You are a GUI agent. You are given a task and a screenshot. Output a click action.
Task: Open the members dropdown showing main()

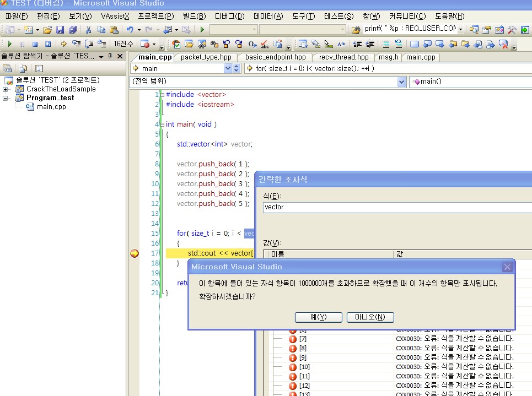470,82
